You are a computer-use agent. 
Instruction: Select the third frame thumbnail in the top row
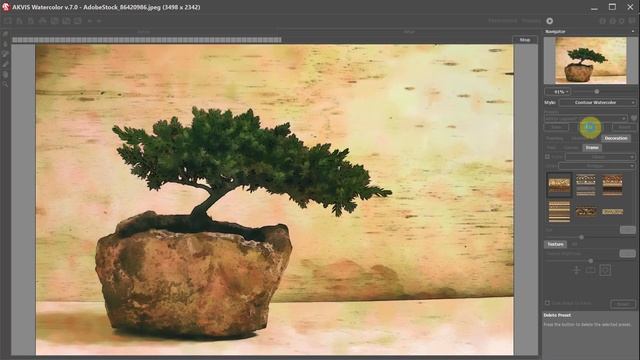[612, 185]
